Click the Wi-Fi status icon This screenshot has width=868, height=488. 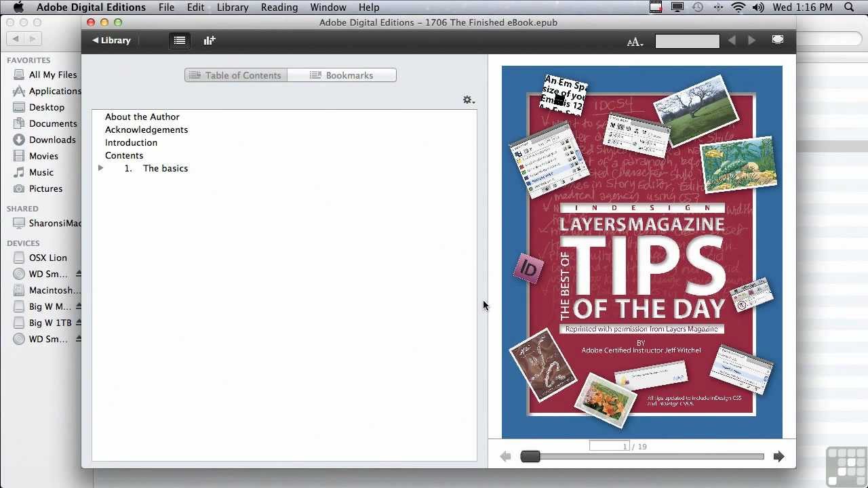coord(738,7)
